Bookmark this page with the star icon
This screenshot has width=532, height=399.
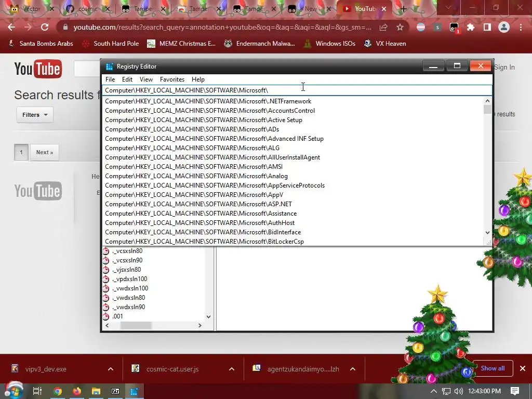point(400,27)
